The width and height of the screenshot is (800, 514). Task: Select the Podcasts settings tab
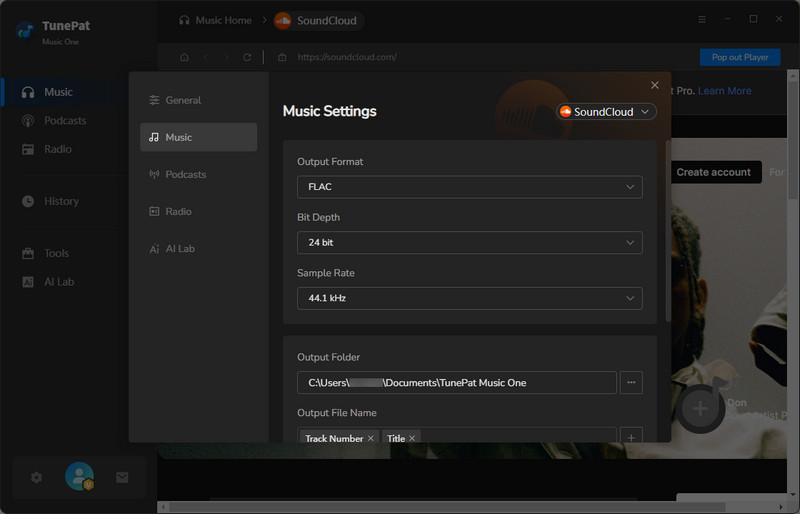coord(185,174)
